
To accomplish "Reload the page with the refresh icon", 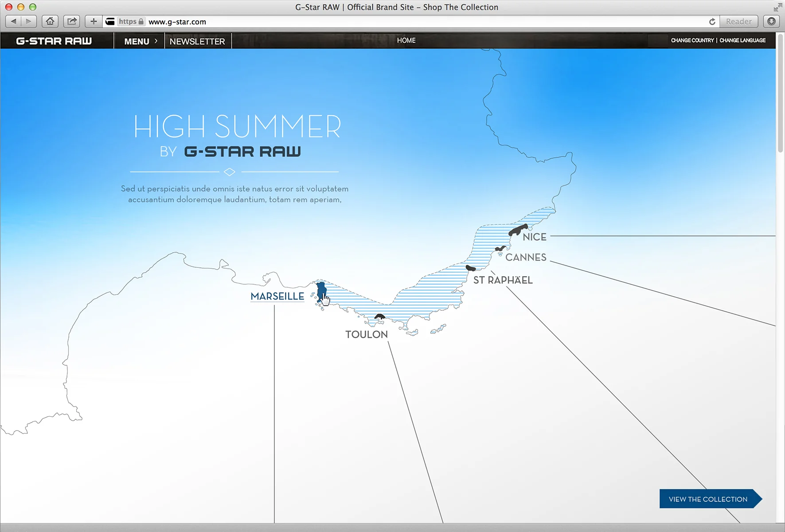I will 712,21.
